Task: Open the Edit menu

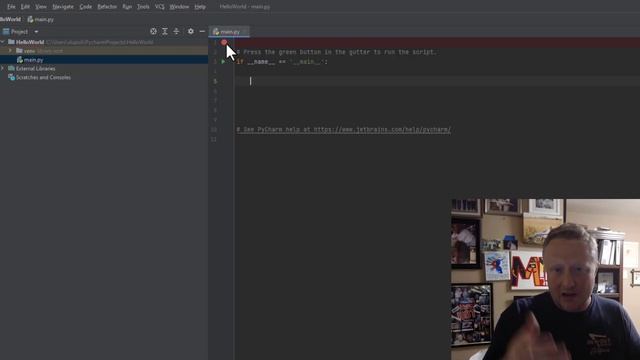Action: pos(25,7)
